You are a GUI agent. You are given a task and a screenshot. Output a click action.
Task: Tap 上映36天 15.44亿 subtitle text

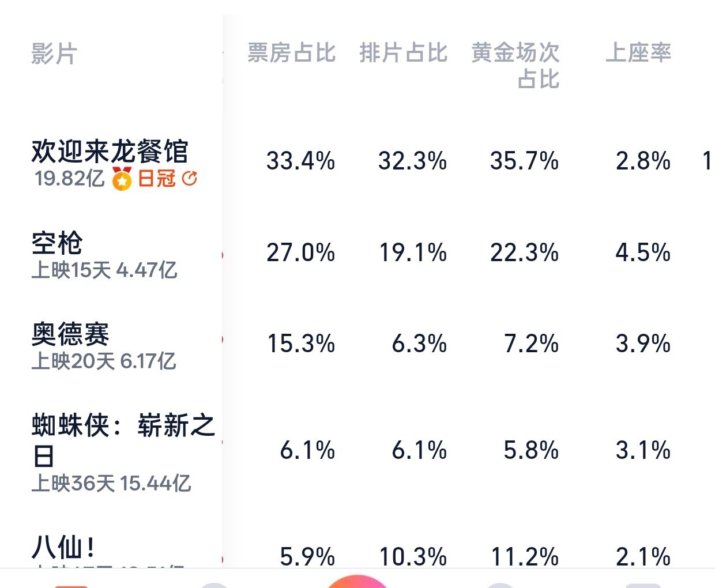click(x=111, y=483)
